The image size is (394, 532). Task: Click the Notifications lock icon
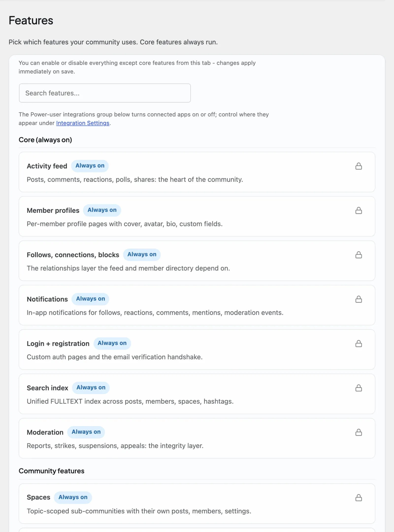pyautogui.click(x=359, y=299)
